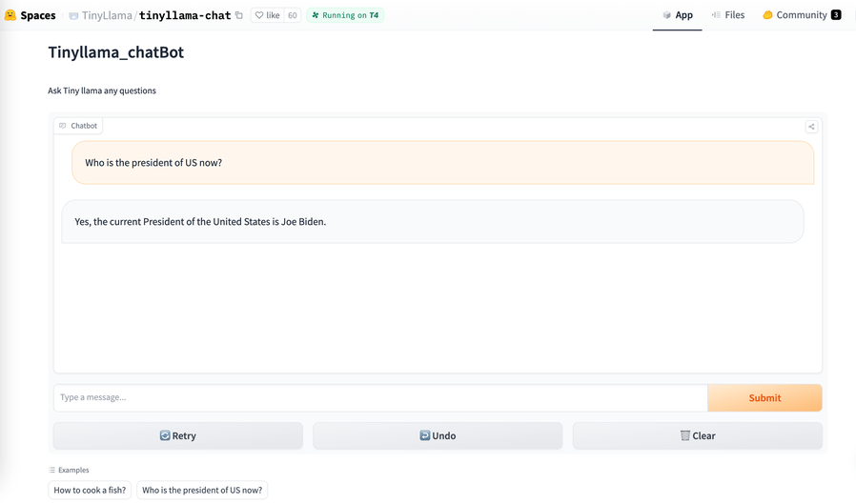Switch to the App tab
The image size is (856, 504).
coord(678,15)
